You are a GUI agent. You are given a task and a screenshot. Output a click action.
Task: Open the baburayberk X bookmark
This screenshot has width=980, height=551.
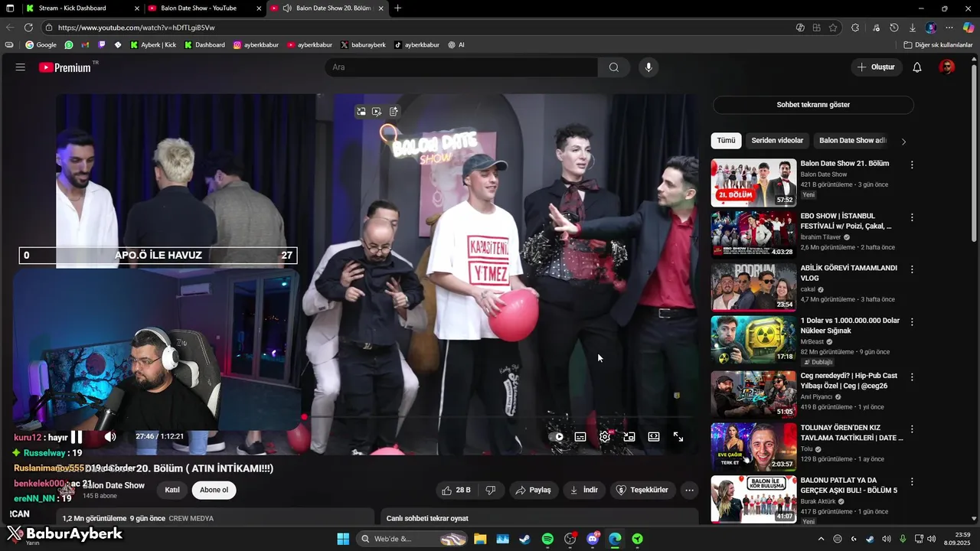(363, 45)
